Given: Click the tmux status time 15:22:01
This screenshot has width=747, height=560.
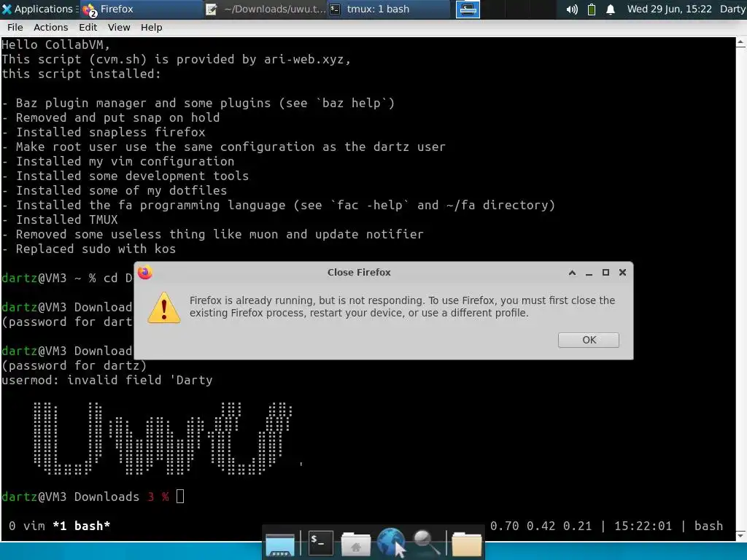Looking at the screenshot, I should pyautogui.click(x=643, y=526).
